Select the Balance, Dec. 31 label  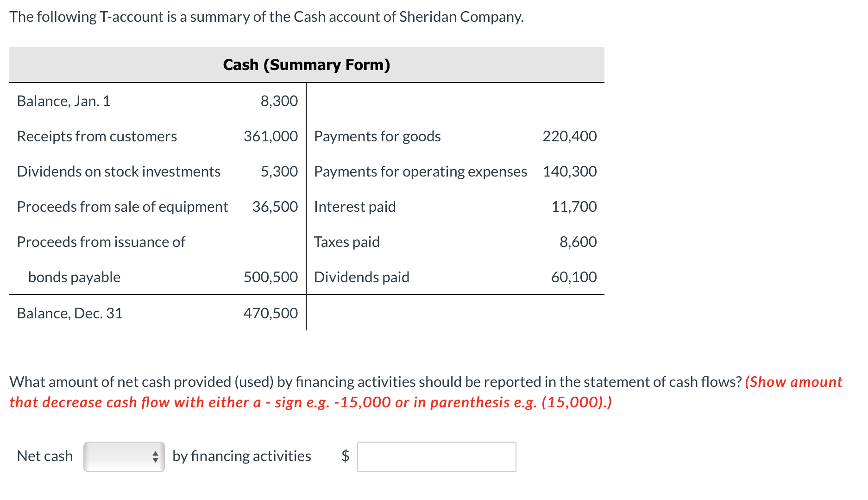69,313
